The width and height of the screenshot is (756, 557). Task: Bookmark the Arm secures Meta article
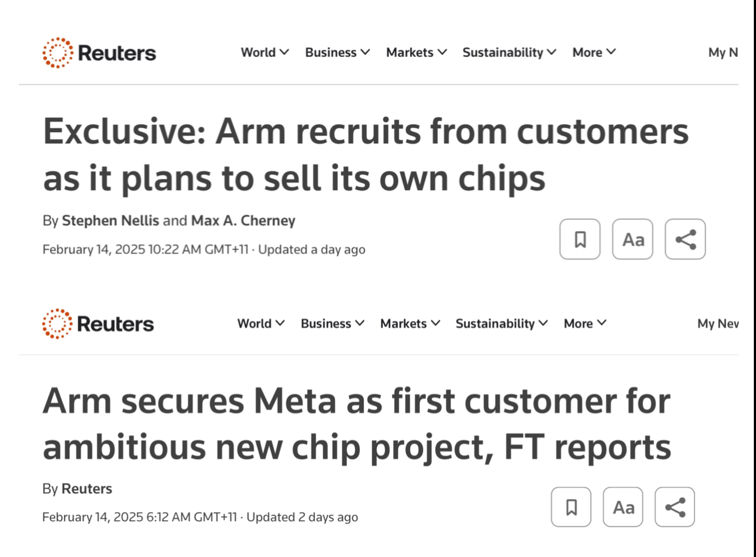(x=571, y=507)
